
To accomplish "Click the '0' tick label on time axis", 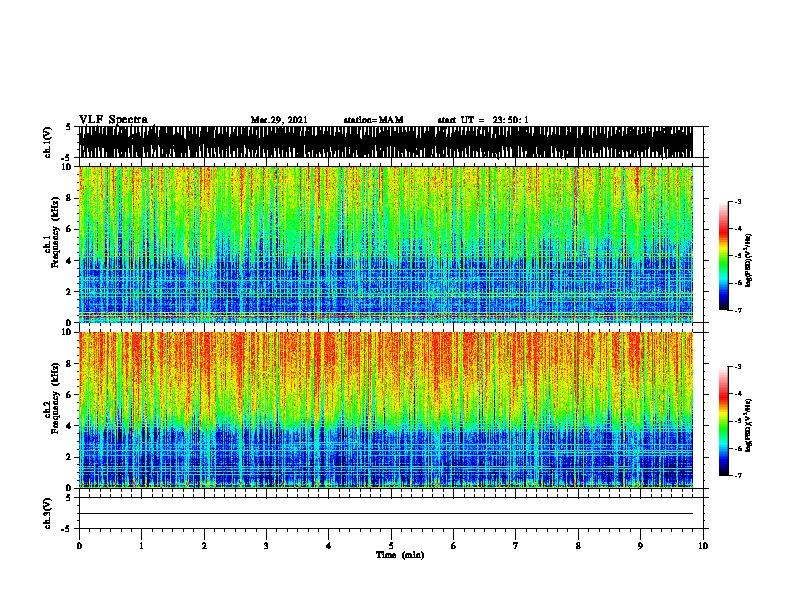I will pyautogui.click(x=79, y=546).
